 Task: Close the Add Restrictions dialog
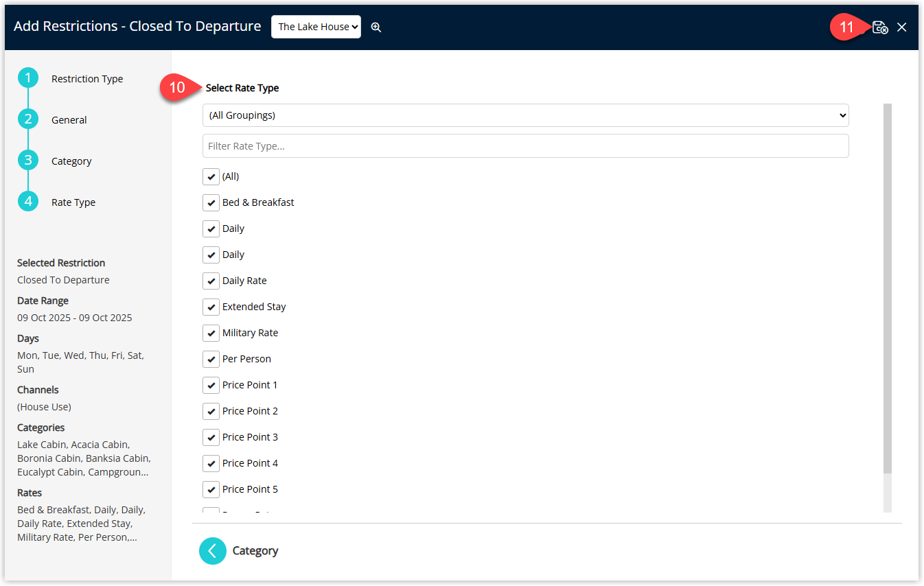pos(902,27)
